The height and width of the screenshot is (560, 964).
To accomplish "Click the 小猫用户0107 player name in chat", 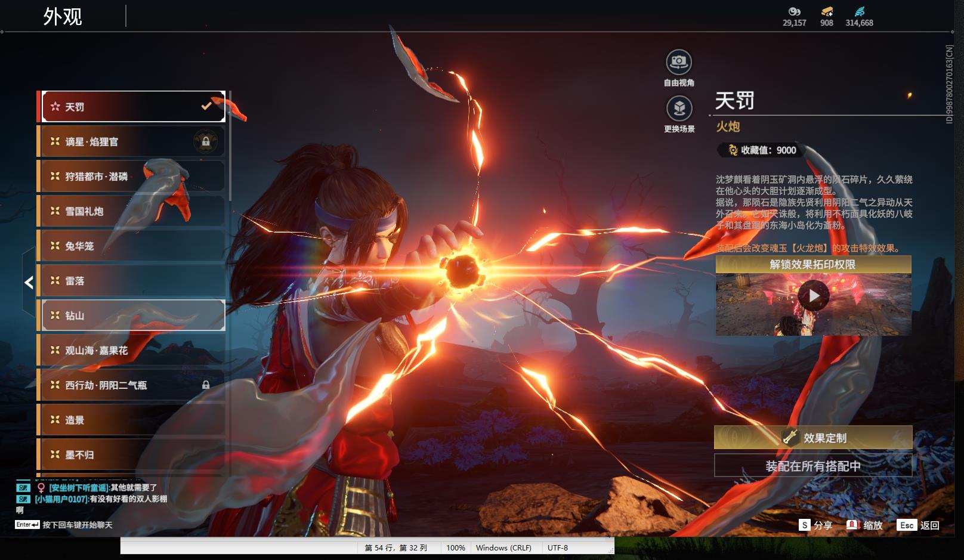I will pos(61,499).
